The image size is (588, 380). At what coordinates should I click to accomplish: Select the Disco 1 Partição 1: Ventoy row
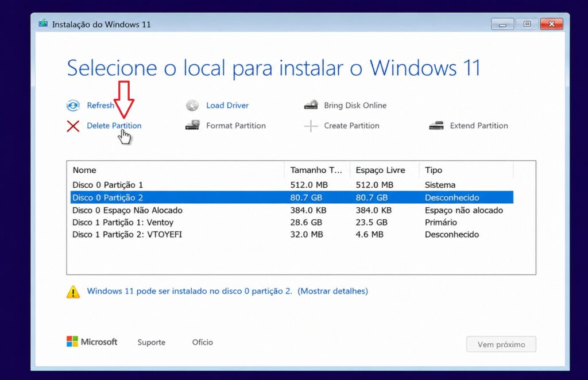(x=292, y=222)
